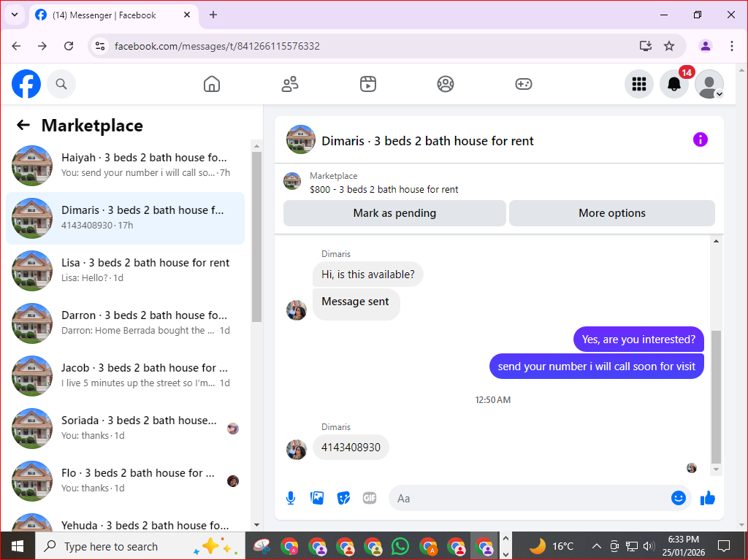Click the 'Yes, are you interested?' message
Screen dimensions: 748x560
tap(638, 340)
